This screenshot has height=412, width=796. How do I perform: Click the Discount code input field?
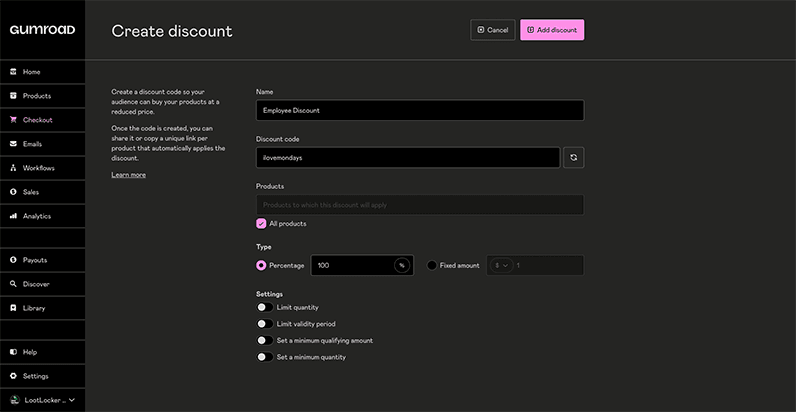click(408, 158)
